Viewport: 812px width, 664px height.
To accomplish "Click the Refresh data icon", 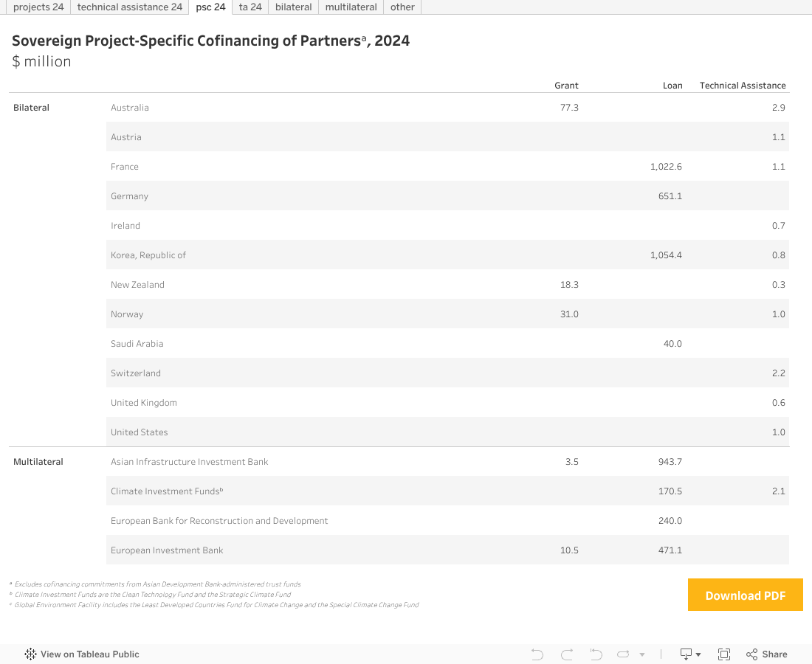I will tap(623, 654).
